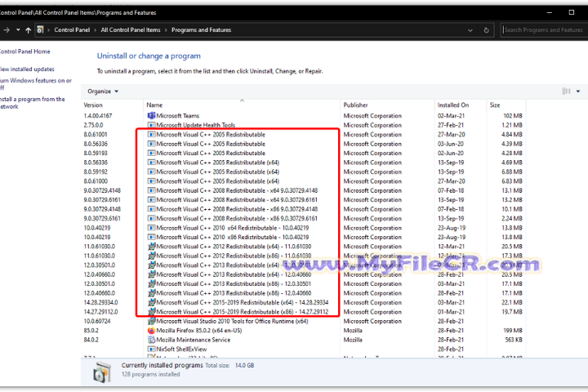
Task: Select Visual Studio 2010 Tools for Office Runtime (x64)
Action: click(x=232, y=321)
